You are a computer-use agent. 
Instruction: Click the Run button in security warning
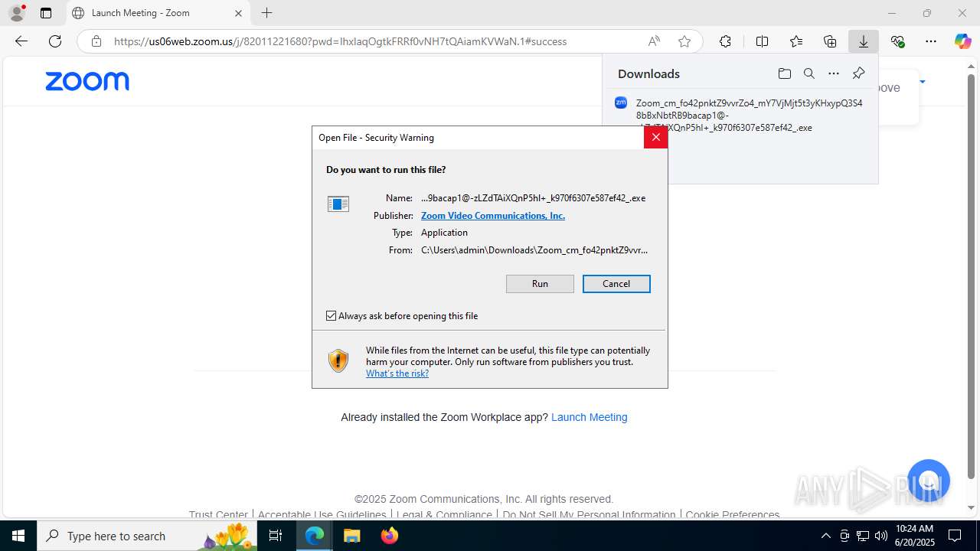[x=540, y=284]
